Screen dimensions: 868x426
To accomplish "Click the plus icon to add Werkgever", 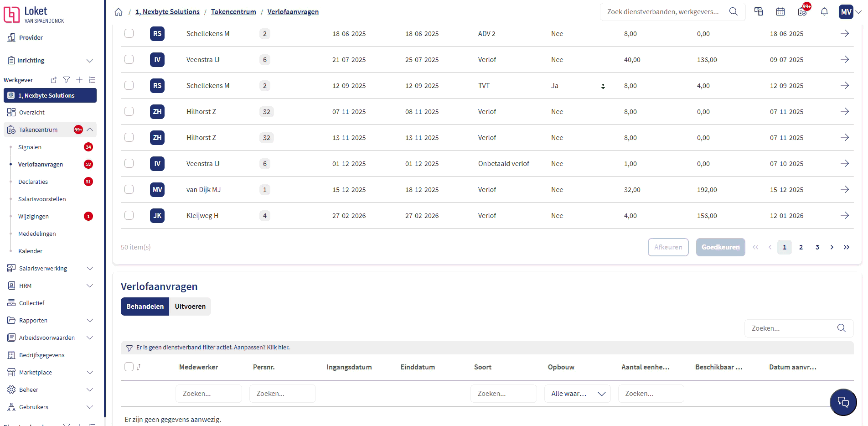I will point(79,80).
